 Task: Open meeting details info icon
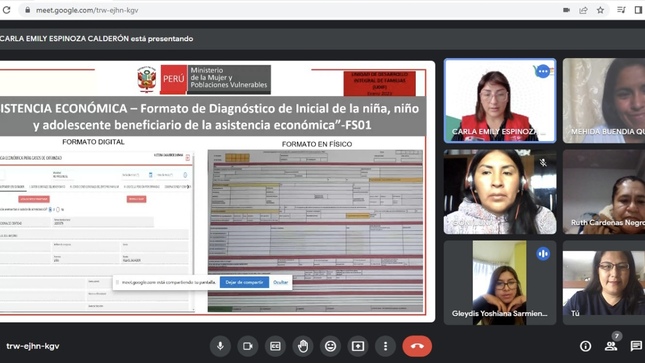tap(585, 346)
